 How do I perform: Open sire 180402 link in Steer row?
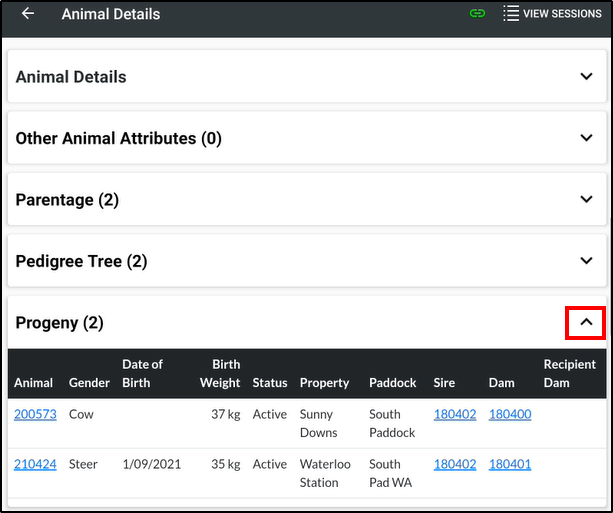pos(455,464)
